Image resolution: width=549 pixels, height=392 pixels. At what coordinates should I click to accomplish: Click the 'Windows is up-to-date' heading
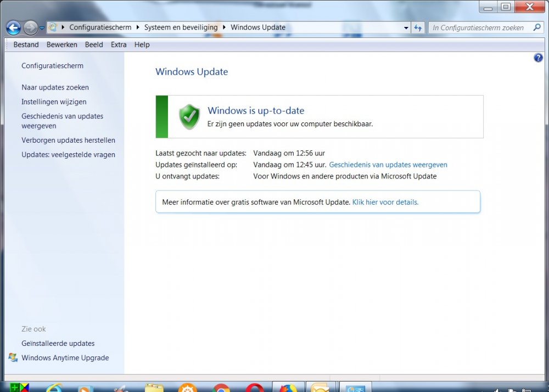tap(256, 110)
